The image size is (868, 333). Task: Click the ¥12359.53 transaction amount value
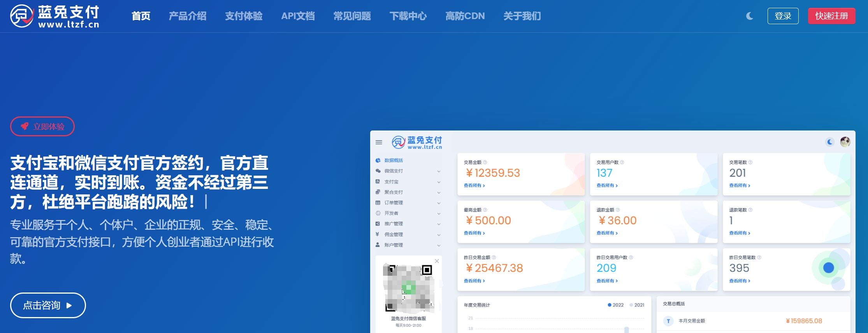point(493,173)
